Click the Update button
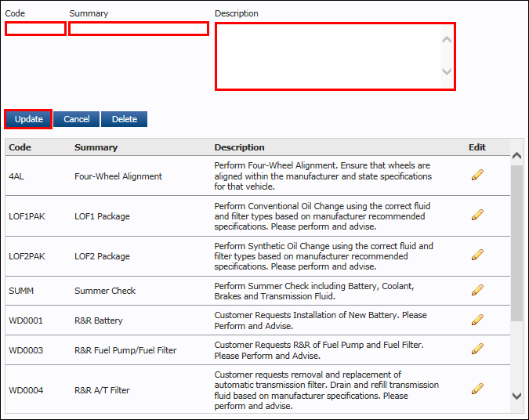Image resolution: width=529 pixels, height=420 pixels. pyautogui.click(x=28, y=119)
